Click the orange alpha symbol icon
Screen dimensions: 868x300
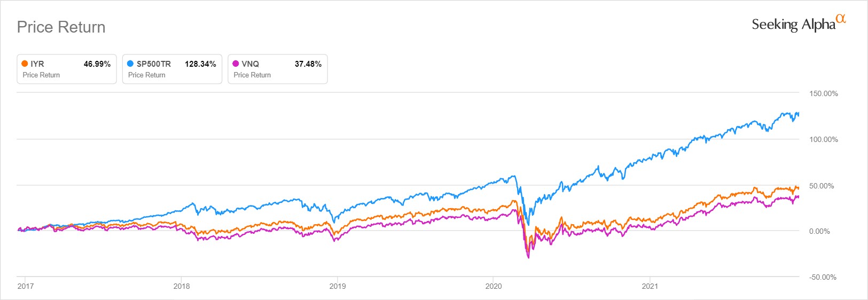pyautogui.click(x=841, y=19)
